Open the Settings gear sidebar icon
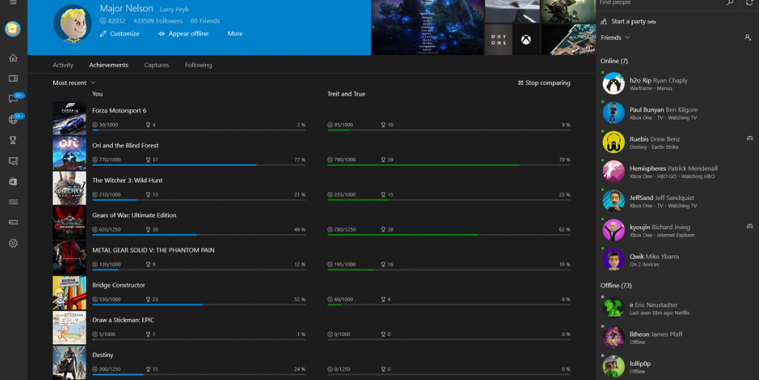760x380 pixels. [13, 243]
